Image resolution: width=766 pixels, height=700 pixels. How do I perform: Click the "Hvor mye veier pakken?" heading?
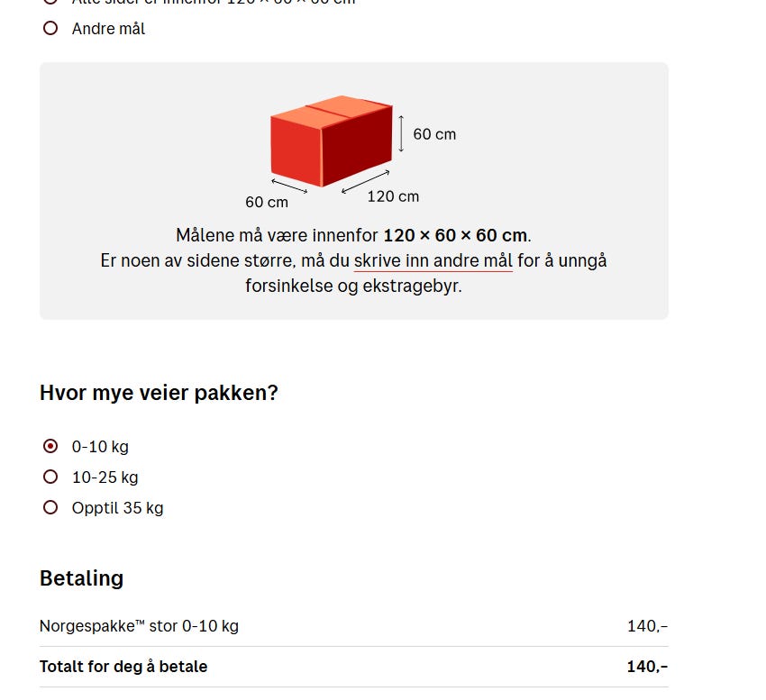tap(159, 393)
